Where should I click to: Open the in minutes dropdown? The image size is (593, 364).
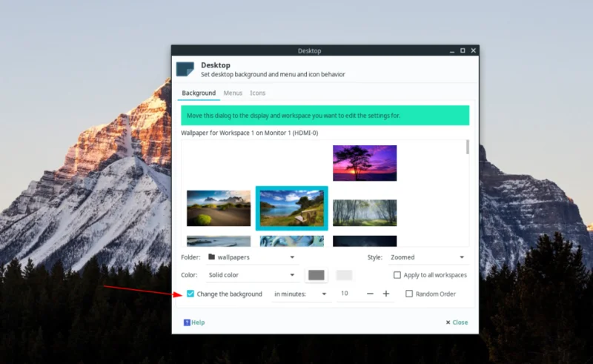[301, 294]
